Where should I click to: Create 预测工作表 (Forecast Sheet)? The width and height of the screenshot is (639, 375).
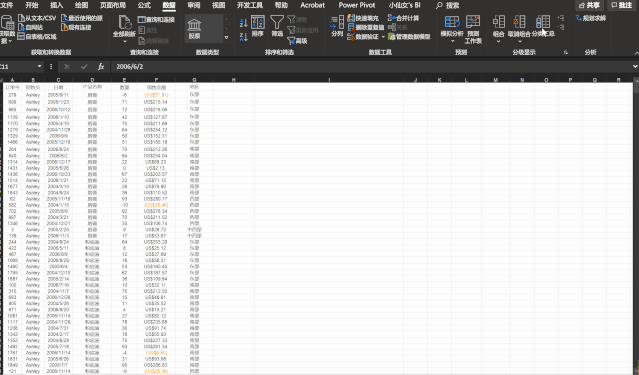click(473, 29)
